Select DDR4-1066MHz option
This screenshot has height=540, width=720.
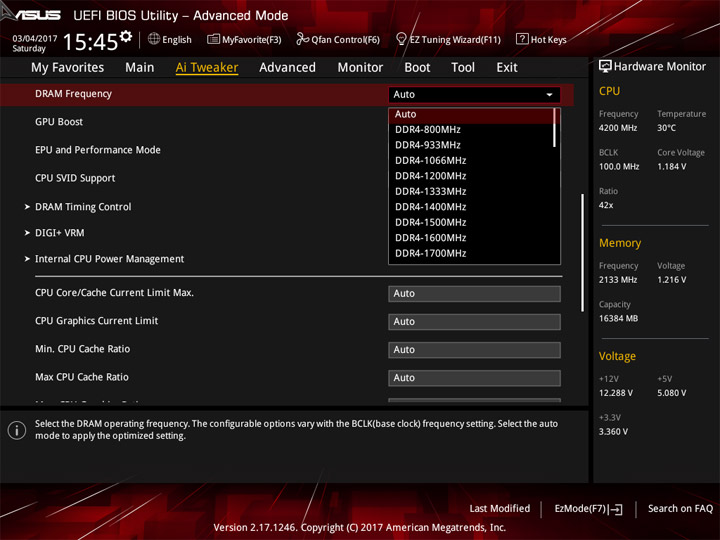(x=472, y=161)
